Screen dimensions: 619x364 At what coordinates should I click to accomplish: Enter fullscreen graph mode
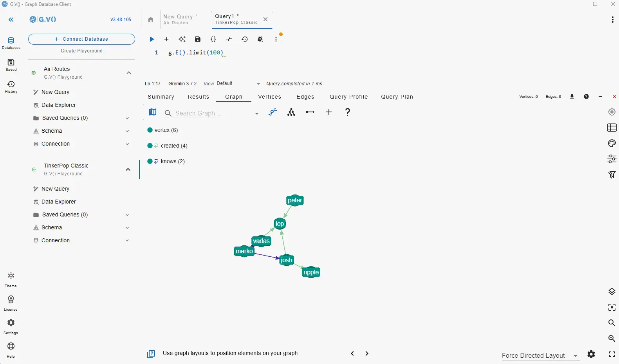(x=612, y=354)
